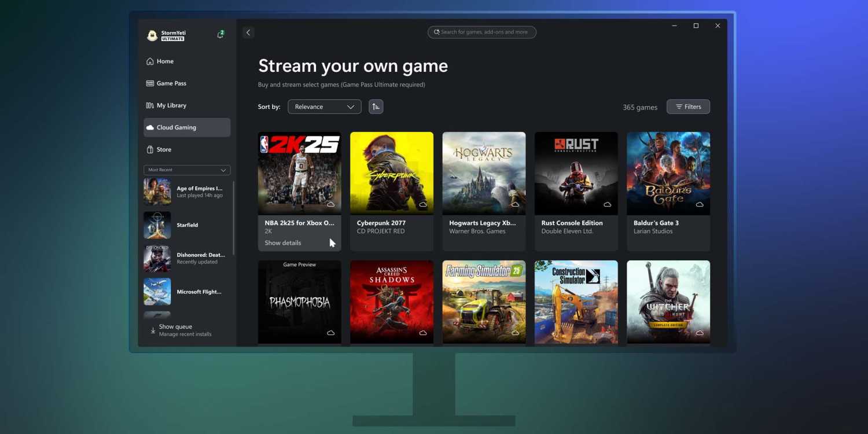This screenshot has height=434, width=868.
Task: Open the Home section in the sidebar
Action: 165,61
